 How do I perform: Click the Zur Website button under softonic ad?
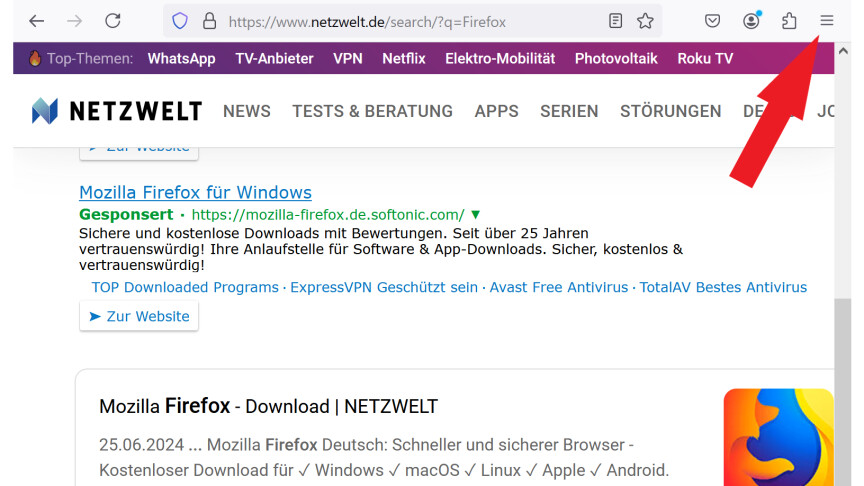[x=139, y=316]
